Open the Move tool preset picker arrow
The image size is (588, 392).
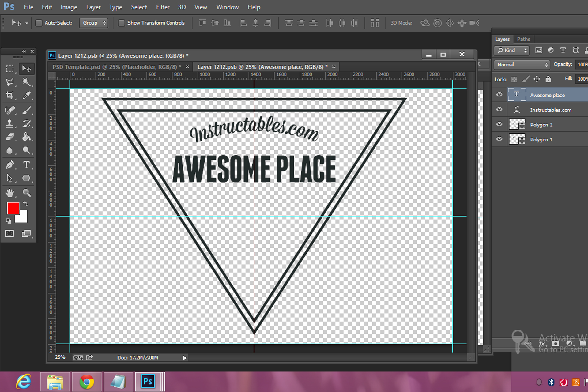pyautogui.click(x=27, y=23)
